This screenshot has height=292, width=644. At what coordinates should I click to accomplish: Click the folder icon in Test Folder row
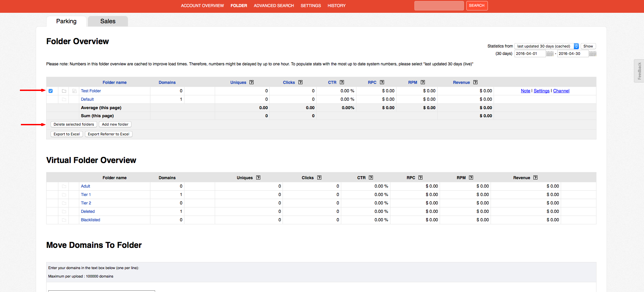[64, 91]
